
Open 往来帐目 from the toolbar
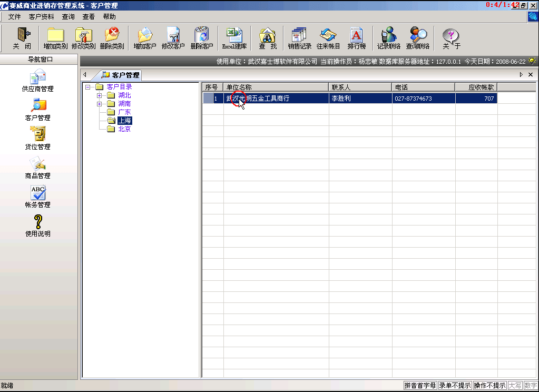pos(328,38)
